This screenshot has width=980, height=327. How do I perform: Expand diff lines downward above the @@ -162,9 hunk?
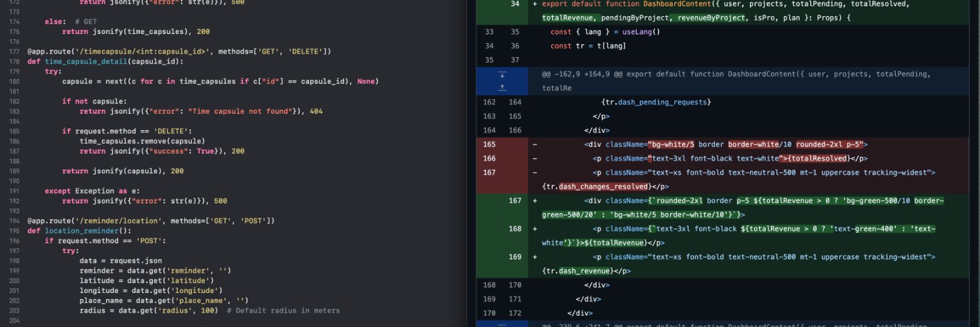pyautogui.click(x=502, y=75)
